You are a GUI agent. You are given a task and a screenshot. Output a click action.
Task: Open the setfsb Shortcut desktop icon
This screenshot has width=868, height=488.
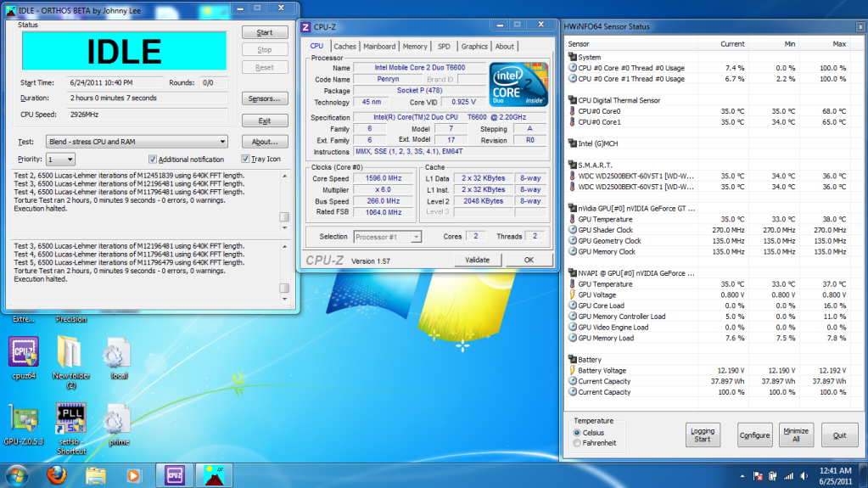[71, 428]
